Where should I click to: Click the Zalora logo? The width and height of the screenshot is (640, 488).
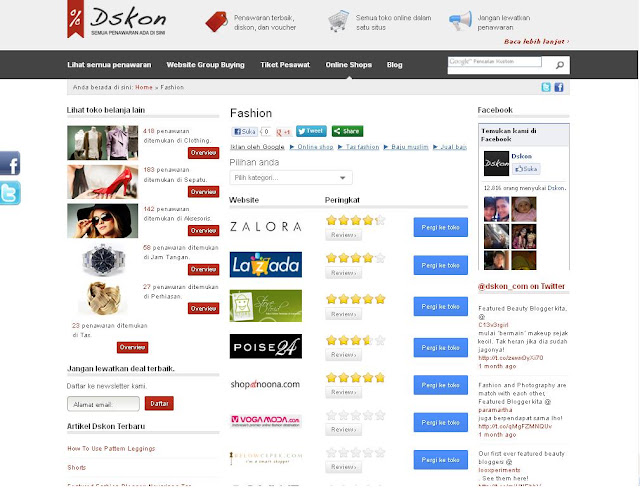266,227
